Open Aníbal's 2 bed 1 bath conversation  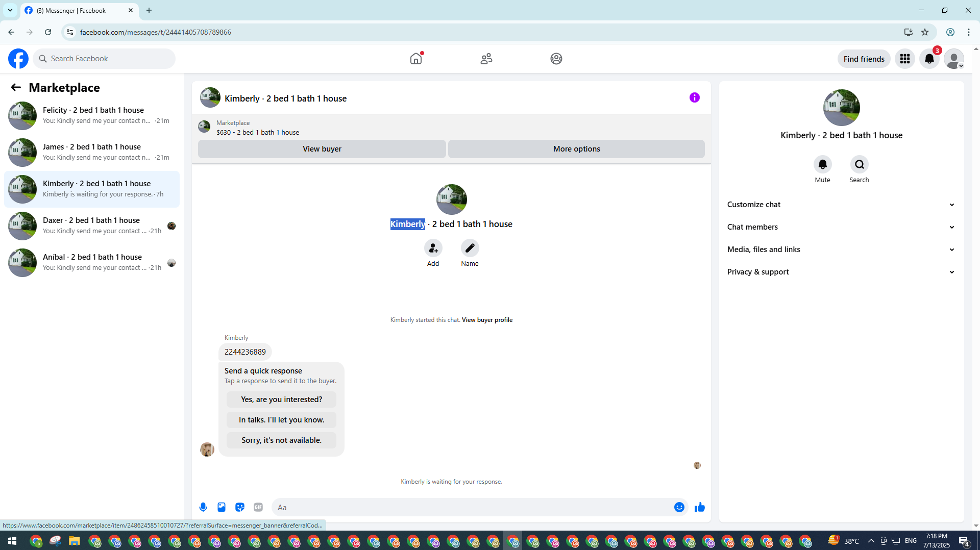92,263
